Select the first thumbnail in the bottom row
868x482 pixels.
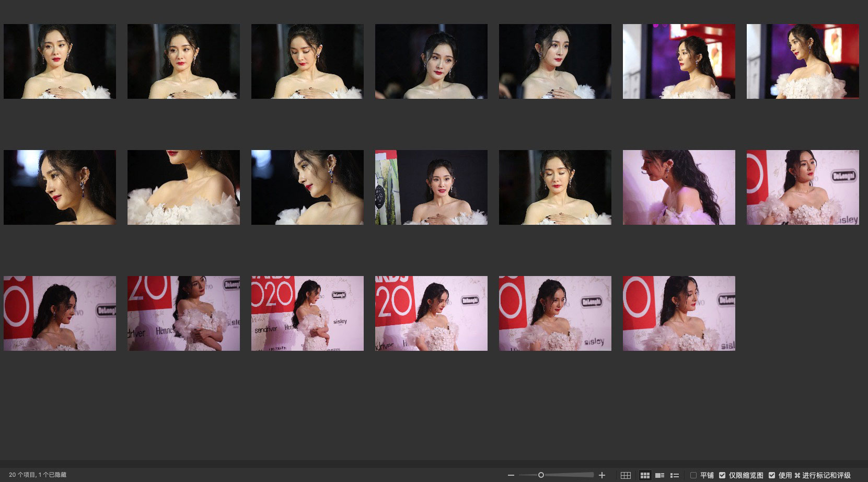60,313
